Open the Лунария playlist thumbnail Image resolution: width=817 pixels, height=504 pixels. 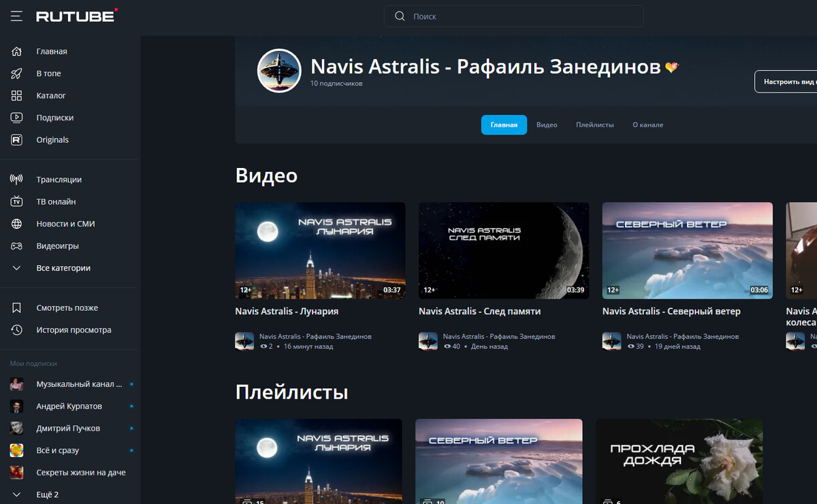click(319, 461)
